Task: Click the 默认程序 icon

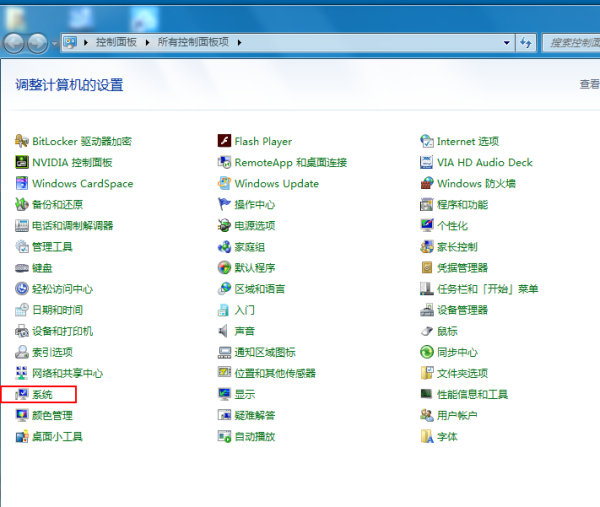Action: (x=224, y=268)
